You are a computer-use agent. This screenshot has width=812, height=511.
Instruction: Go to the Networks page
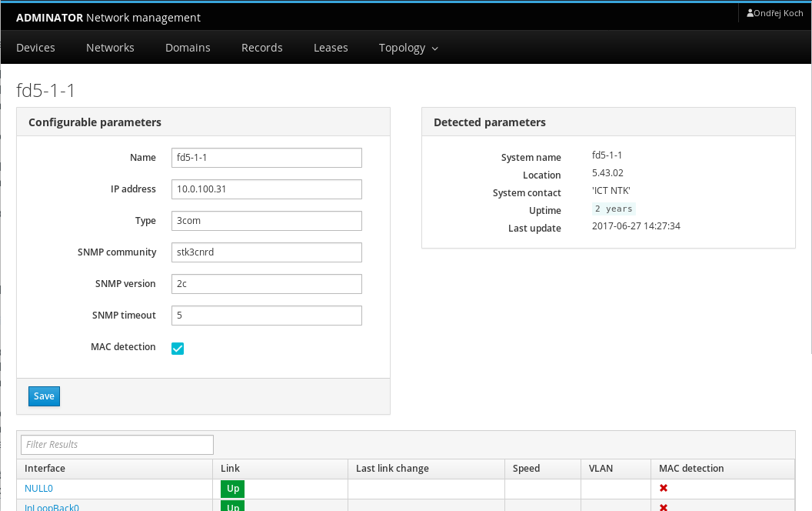click(x=110, y=48)
